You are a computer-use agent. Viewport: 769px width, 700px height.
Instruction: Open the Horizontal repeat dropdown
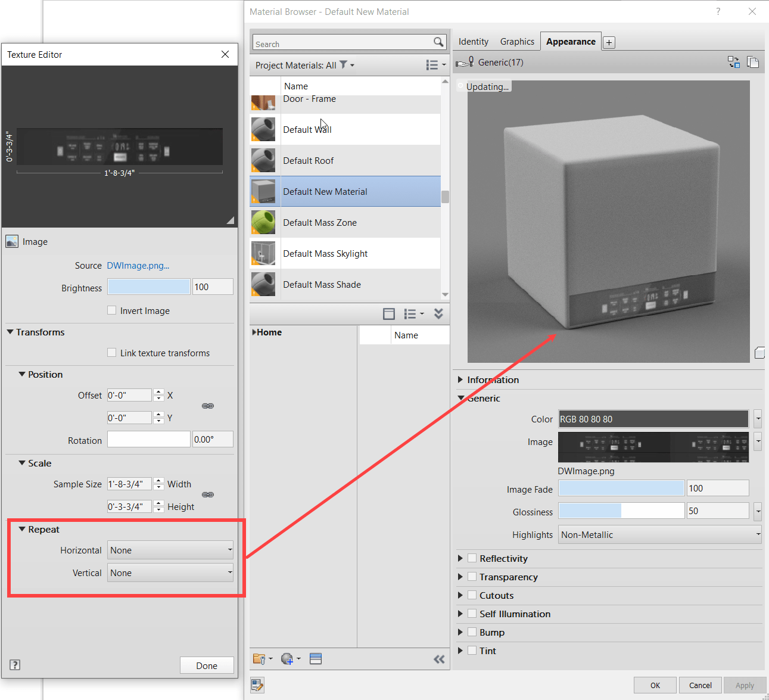(x=170, y=550)
